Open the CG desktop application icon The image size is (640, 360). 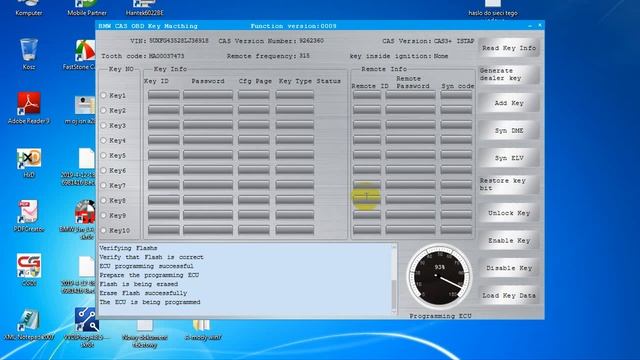click(29, 269)
